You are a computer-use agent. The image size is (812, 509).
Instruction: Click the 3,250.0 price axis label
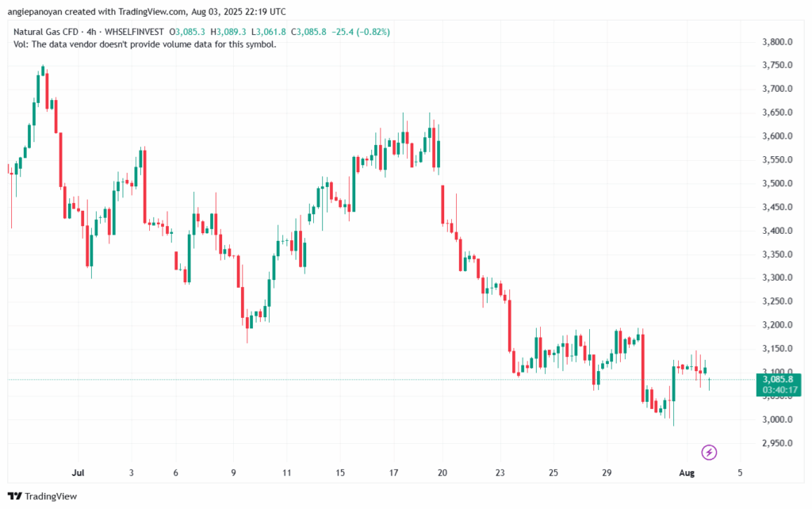click(x=777, y=301)
